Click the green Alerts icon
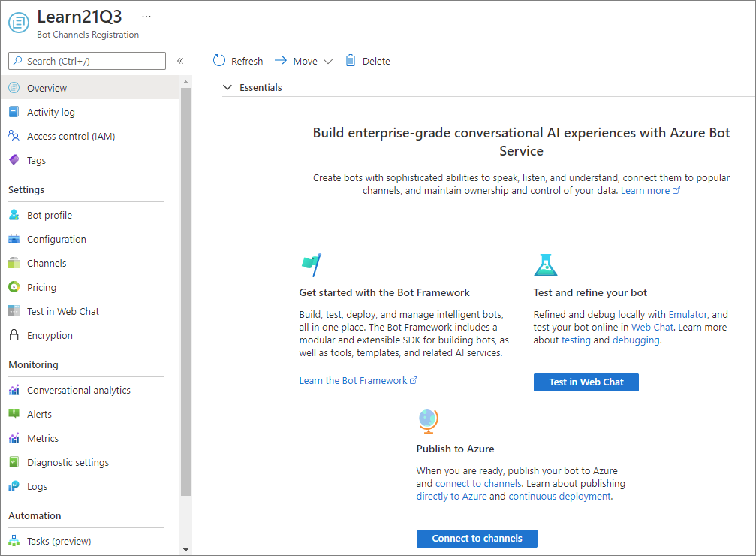The height and width of the screenshot is (556, 756). tap(14, 414)
